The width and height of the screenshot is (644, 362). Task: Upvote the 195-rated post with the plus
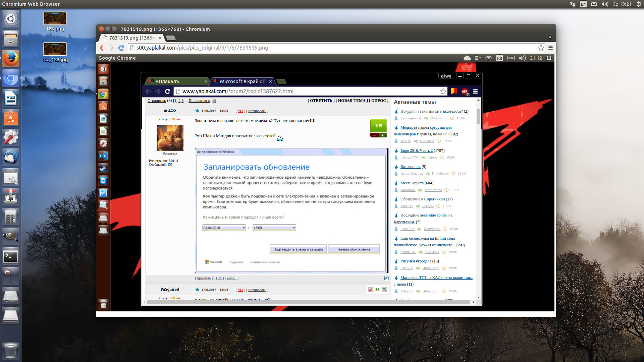383,135
